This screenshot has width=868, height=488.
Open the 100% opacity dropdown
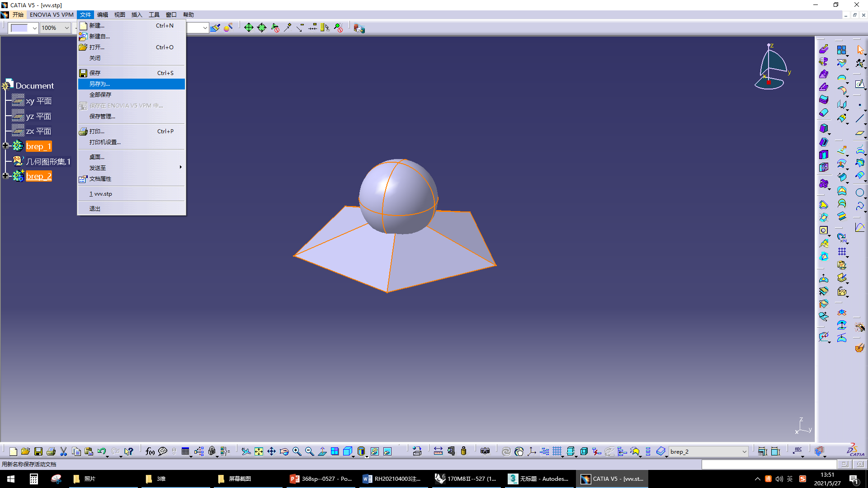click(x=66, y=28)
